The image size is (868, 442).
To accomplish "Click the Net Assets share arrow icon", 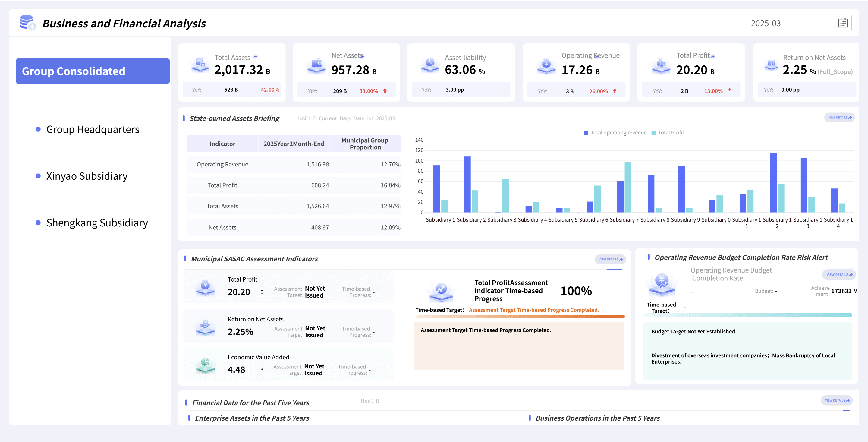I will coord(362,56).
